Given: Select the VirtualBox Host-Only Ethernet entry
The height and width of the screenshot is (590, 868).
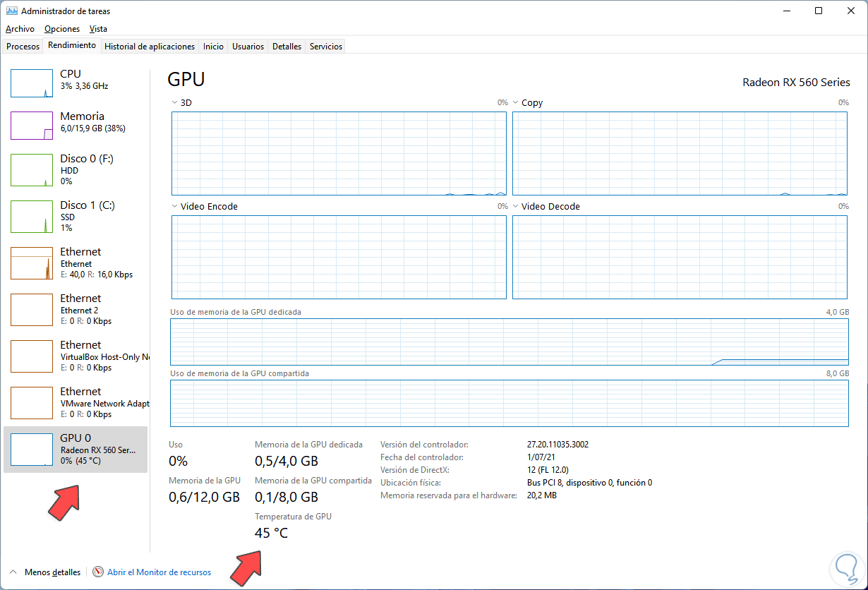Looking at the screenshot, I should click(76, 356).
